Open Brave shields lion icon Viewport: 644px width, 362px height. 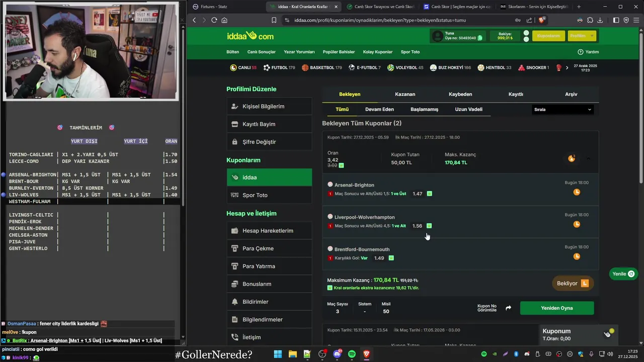tap(542, 20)
